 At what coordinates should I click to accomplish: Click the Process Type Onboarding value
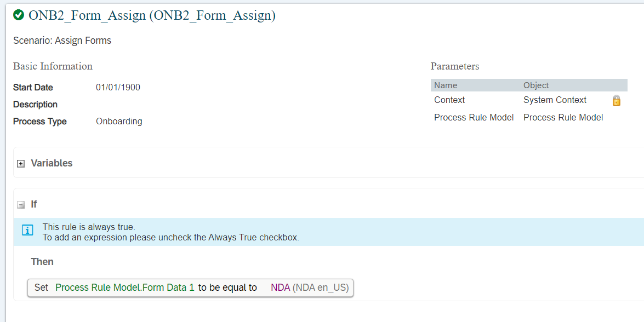tap(119, 122)
